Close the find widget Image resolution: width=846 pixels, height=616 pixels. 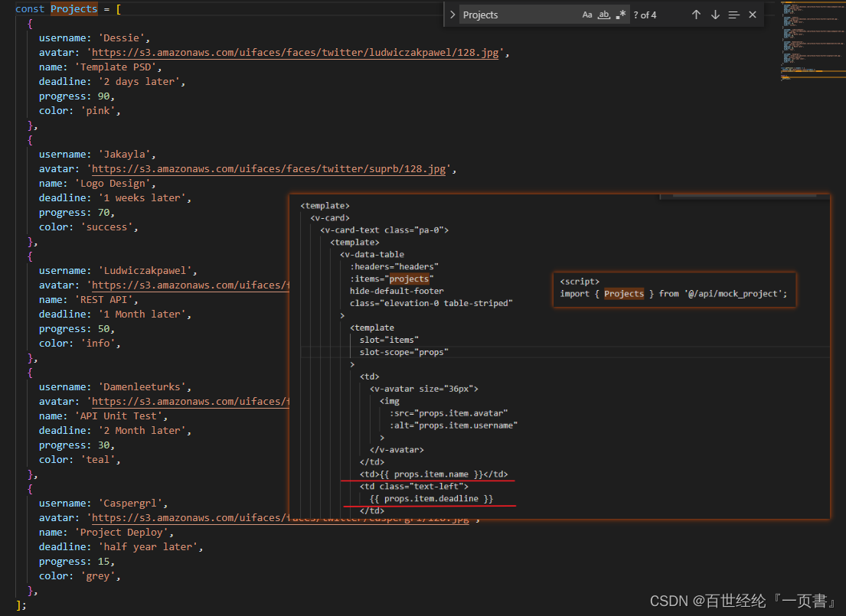click(x=753, y=15)
